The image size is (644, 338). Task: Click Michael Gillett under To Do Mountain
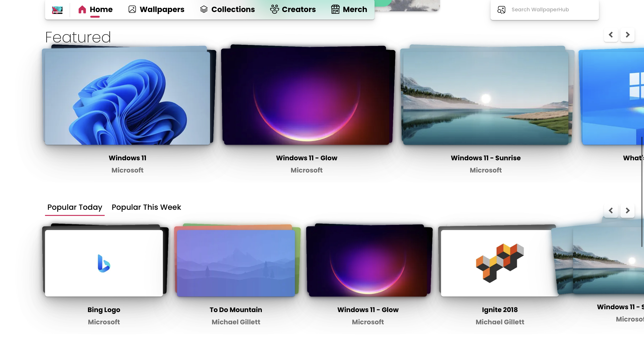236,322
